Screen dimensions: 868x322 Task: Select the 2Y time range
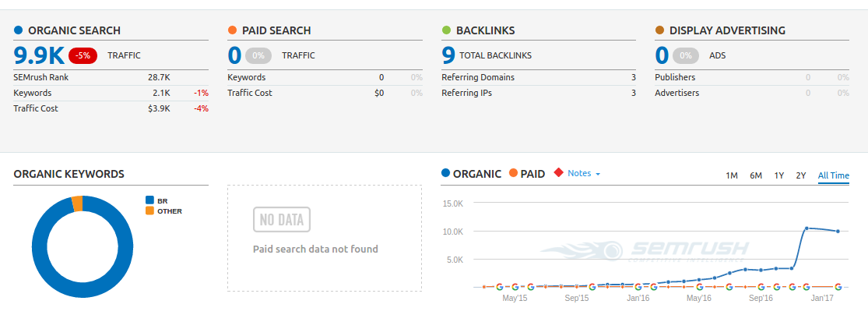coord(800,175)
